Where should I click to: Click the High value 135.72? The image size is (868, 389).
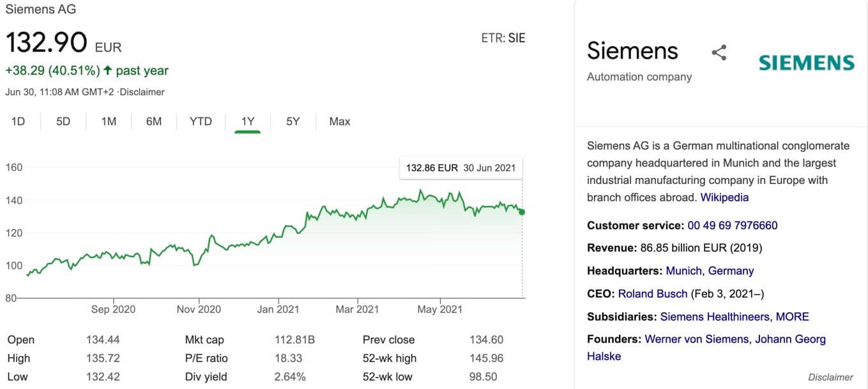pos(103,358)
